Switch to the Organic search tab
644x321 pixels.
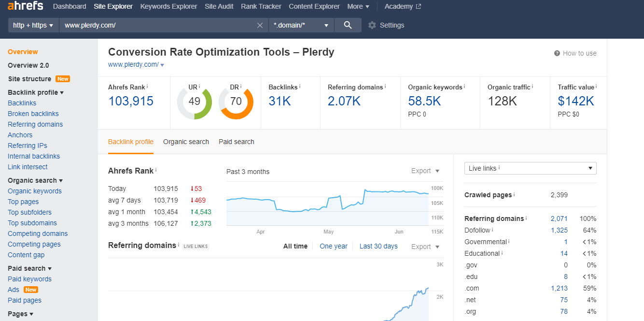[186, 142]
